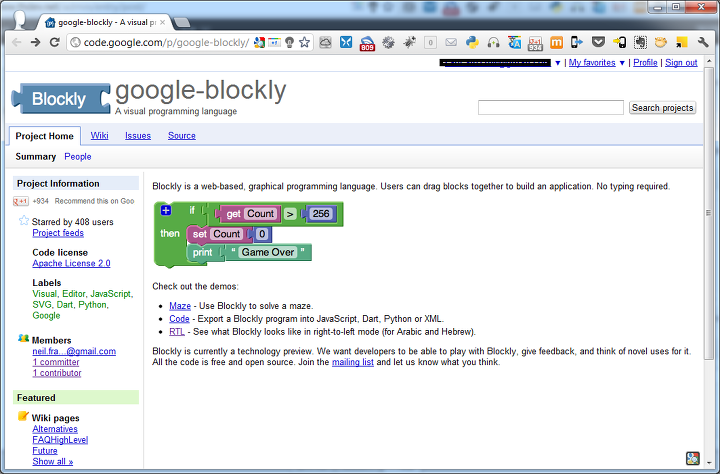Click the lightbulb icon in the address bar
This screenshot has width=720, height=474.
point(289,43)
